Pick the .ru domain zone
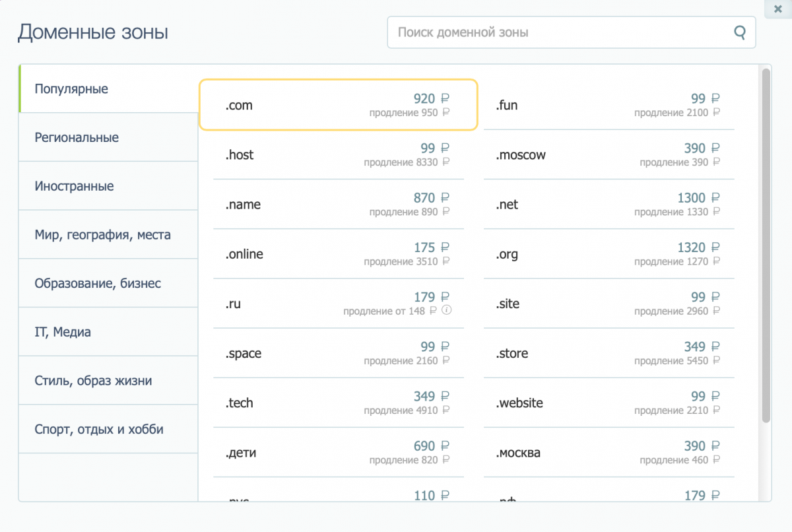The width and height of the screenshot is (792, 532). (338, 304)
